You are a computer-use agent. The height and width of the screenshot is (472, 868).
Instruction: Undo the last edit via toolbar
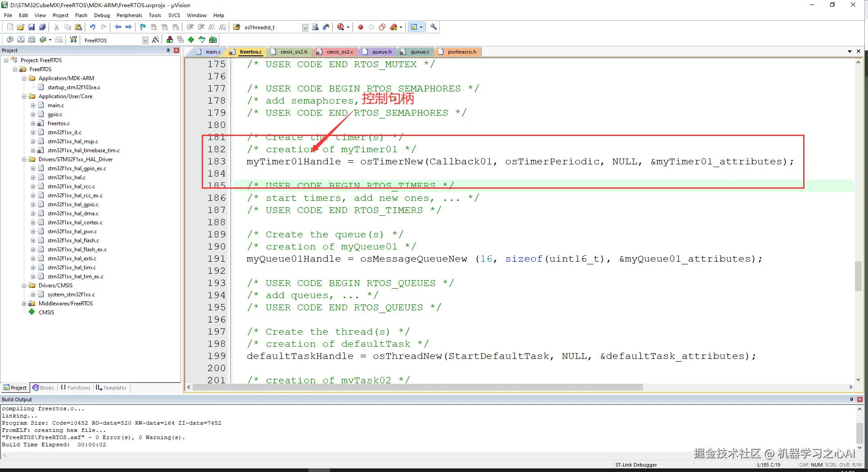click(x=93, y=27)
